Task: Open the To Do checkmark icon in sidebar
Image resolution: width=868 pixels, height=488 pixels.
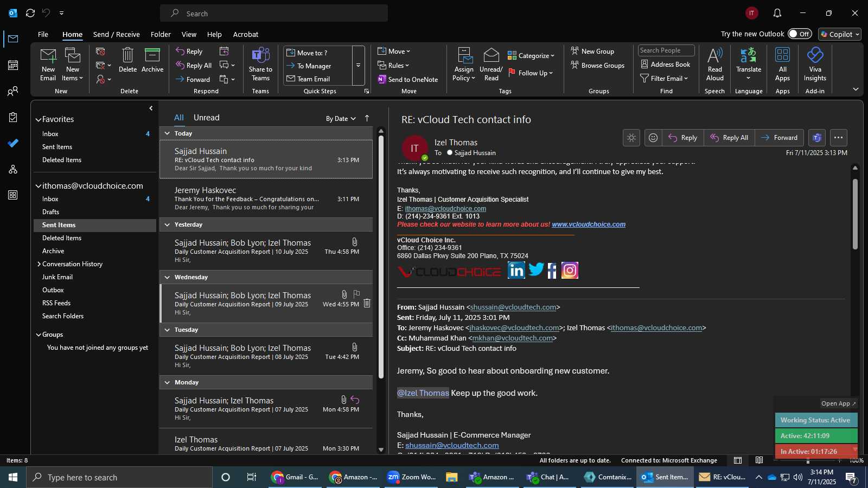Action: coord(13,143)
